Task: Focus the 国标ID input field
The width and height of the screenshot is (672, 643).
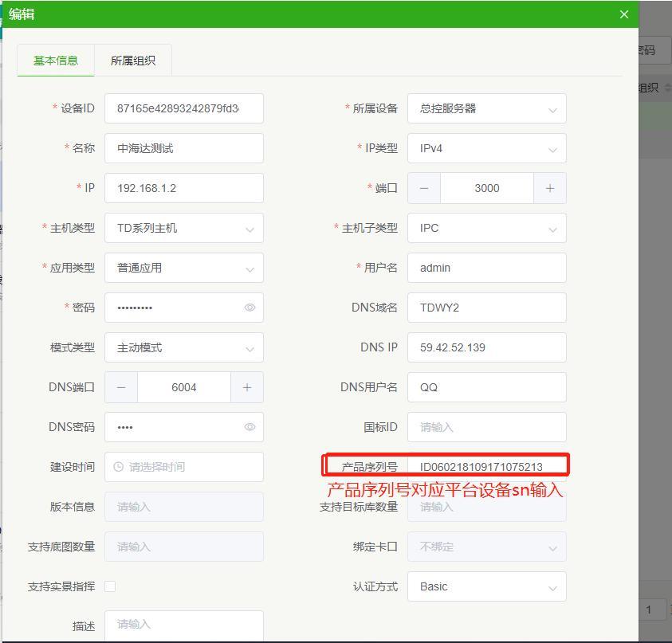Action: tap(486, 427)
